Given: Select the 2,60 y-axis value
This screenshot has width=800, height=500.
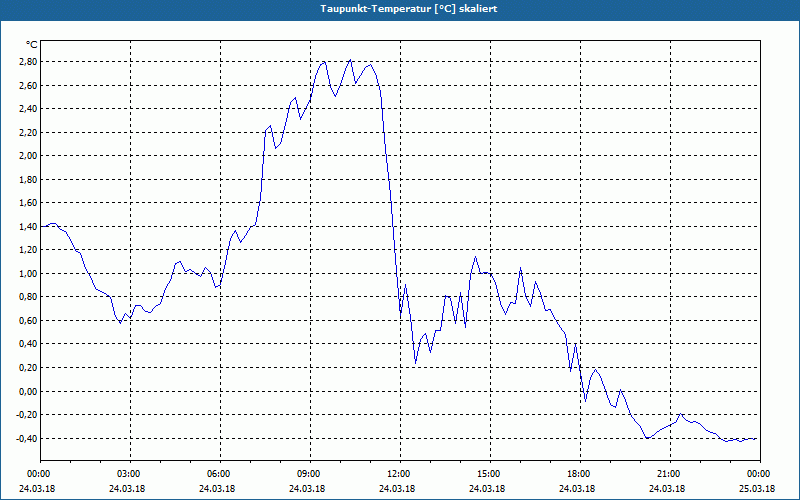Looking at the screenshot, I should click(28, 85).
